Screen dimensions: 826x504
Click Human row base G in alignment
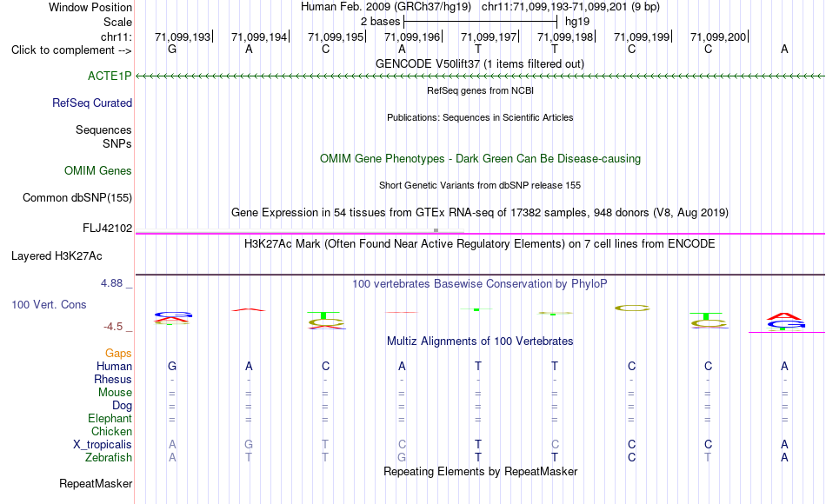[172, 366]
